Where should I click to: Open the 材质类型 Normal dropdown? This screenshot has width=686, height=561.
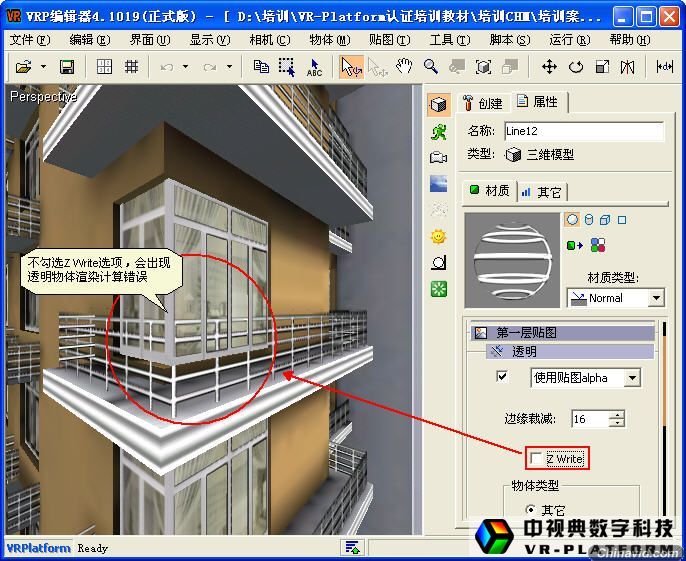(x=656, y=298)
